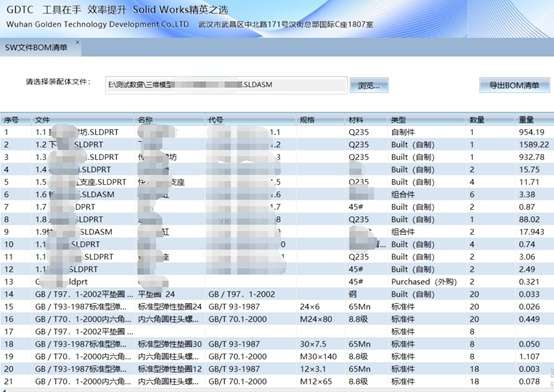This screenshot has height=392, width=554.
Task: Click the 导出BOM清单 export button
Action: (x=514, y=85)
